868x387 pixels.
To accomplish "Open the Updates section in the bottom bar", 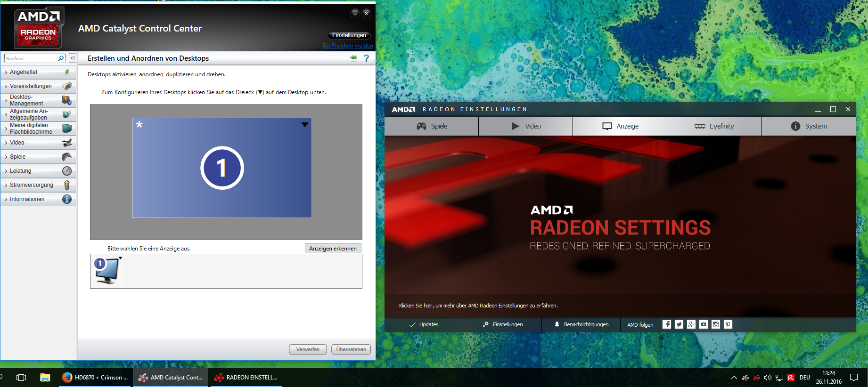I will click(424, 324).
